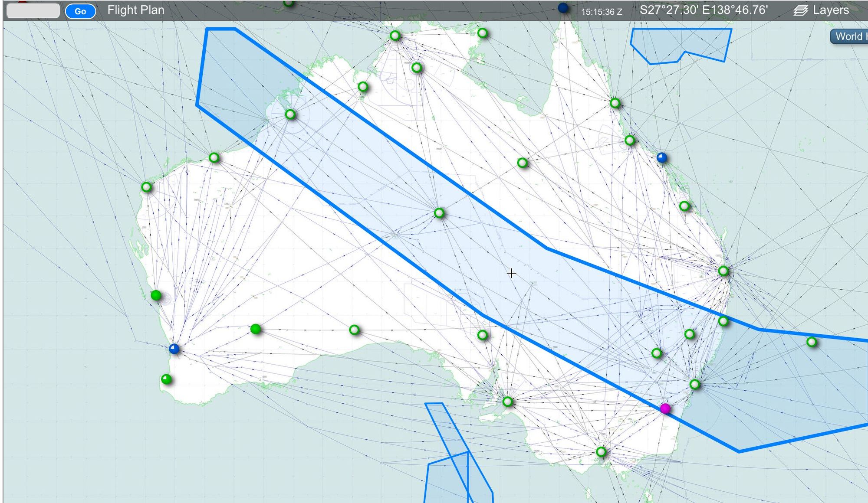Click the magenta airport marker
This screenshot has width=868, height=503.
[x=665, y=408]
